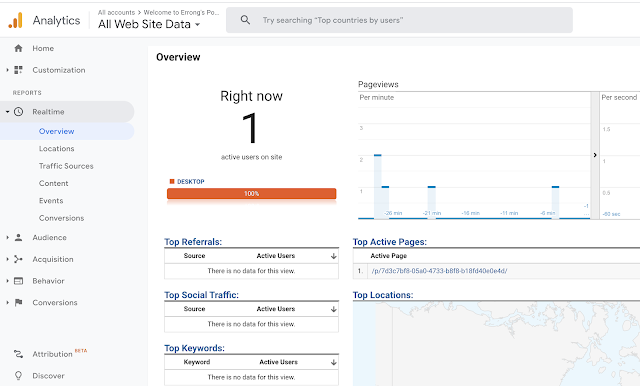Click the Discover lightbulb icon

pyautogui.click(x=18, y=375)
